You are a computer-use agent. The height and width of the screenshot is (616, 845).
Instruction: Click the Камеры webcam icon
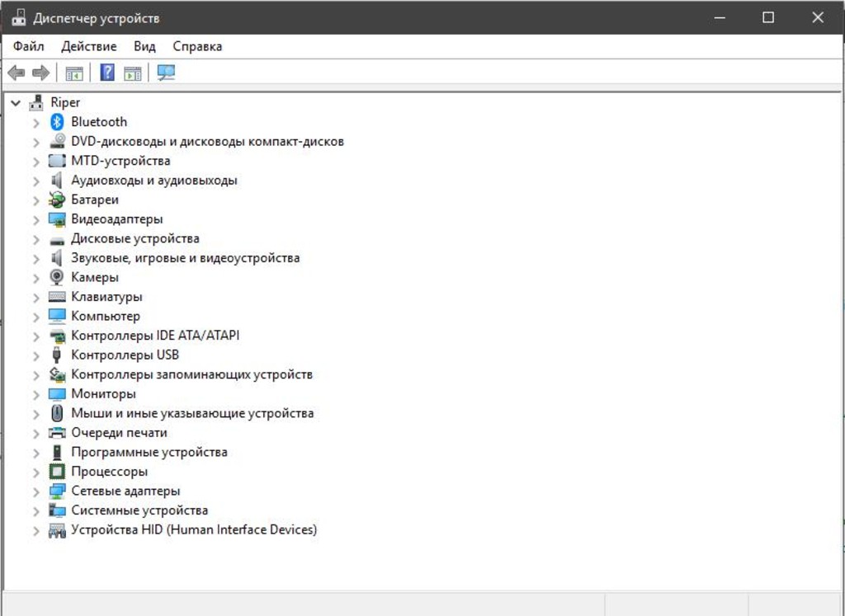57,277
